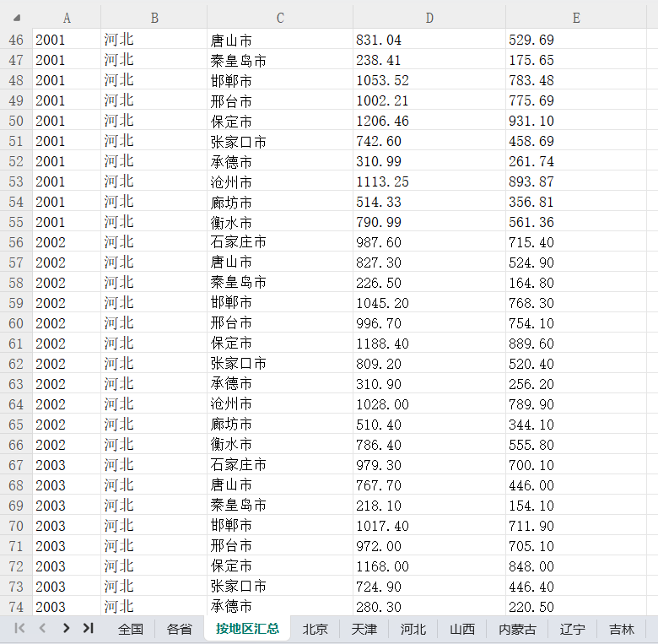Click year 2001 cell in row 49
658x644 pixels.
pos(67,100)
